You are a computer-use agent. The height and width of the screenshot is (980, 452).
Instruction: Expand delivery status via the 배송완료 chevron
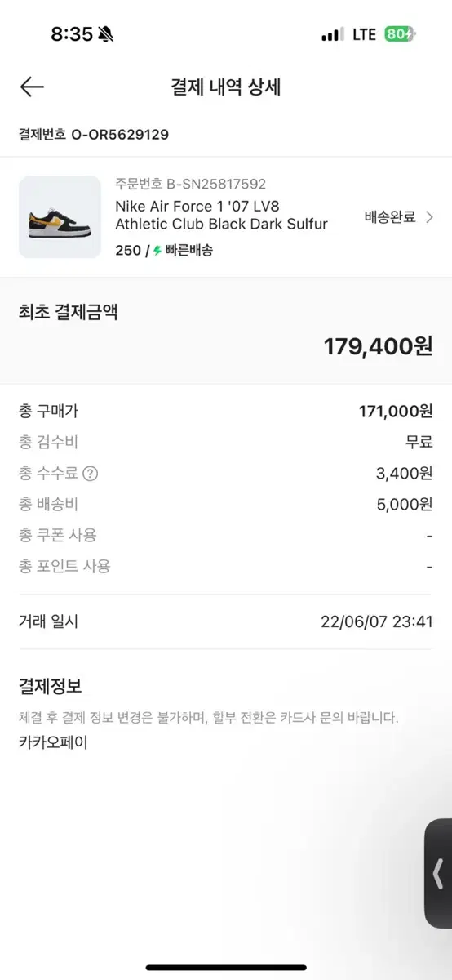(x=429, y=217)
